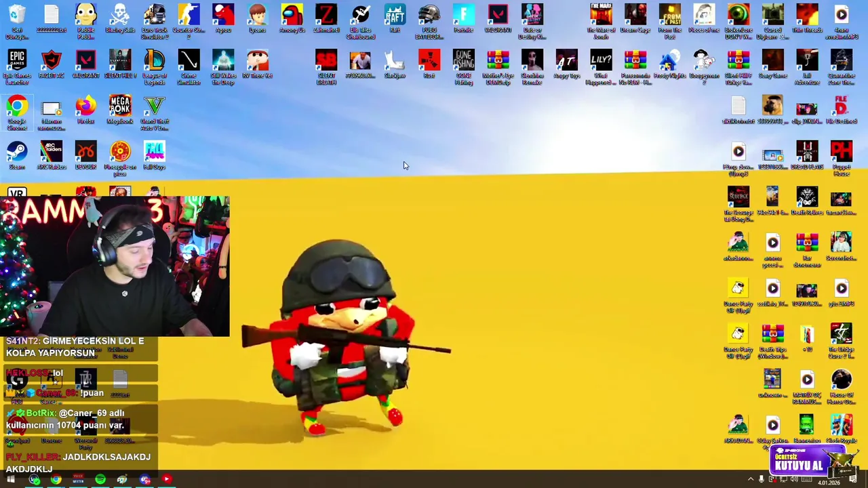Launch GONE Fishing shortcut
The height and width of the screenshot is (488, 868).
464,66
